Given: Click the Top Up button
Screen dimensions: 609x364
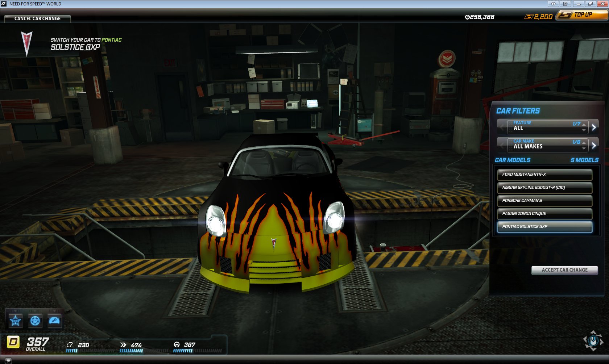Looking at the screenshot, I should pyautogui.click(x=582, y=15).
